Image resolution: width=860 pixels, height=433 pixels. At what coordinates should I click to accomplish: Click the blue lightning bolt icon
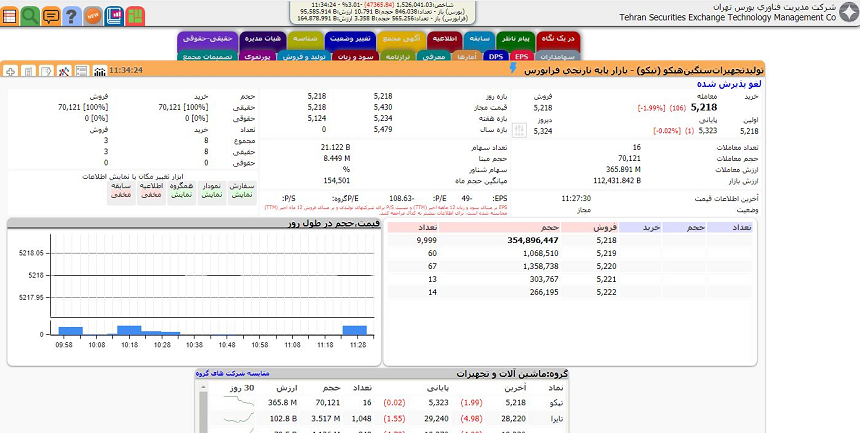coord(514,70)
